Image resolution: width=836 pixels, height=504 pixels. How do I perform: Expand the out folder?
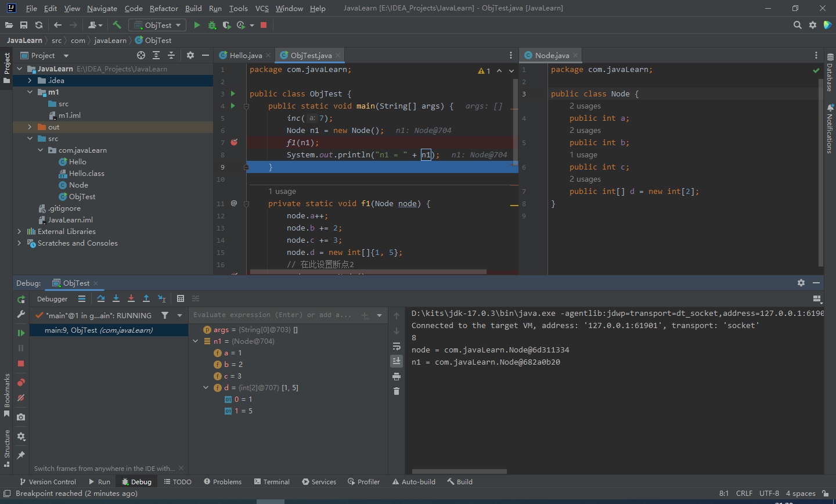pyautogui.click(x=30, y=127)
